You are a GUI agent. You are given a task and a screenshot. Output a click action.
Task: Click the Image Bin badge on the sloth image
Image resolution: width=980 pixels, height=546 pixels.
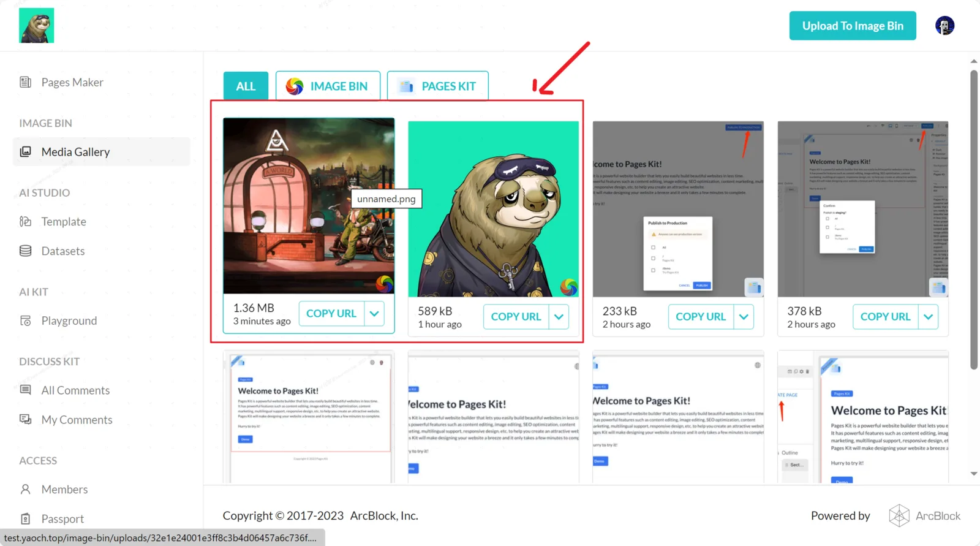coord(569,287)
